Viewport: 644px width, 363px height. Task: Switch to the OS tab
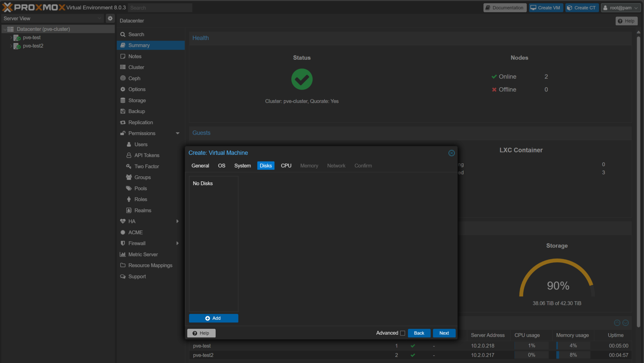pyautogui.click(x=222, y=166)
